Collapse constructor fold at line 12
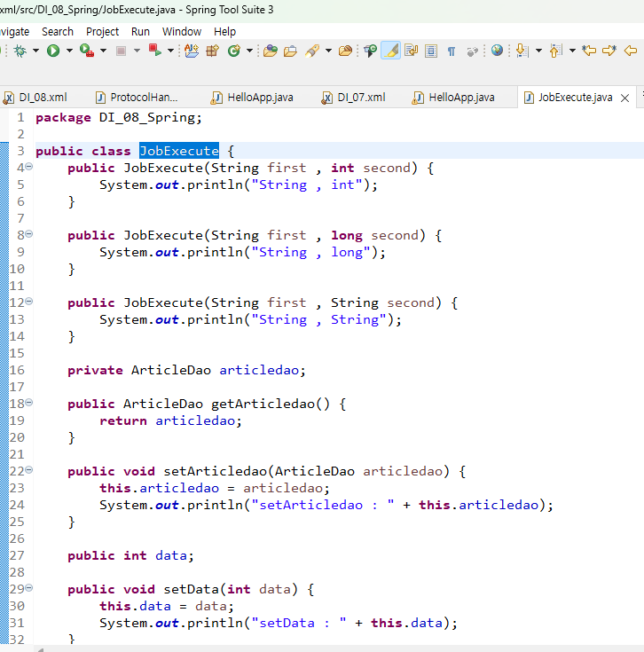 click(28, 302)
